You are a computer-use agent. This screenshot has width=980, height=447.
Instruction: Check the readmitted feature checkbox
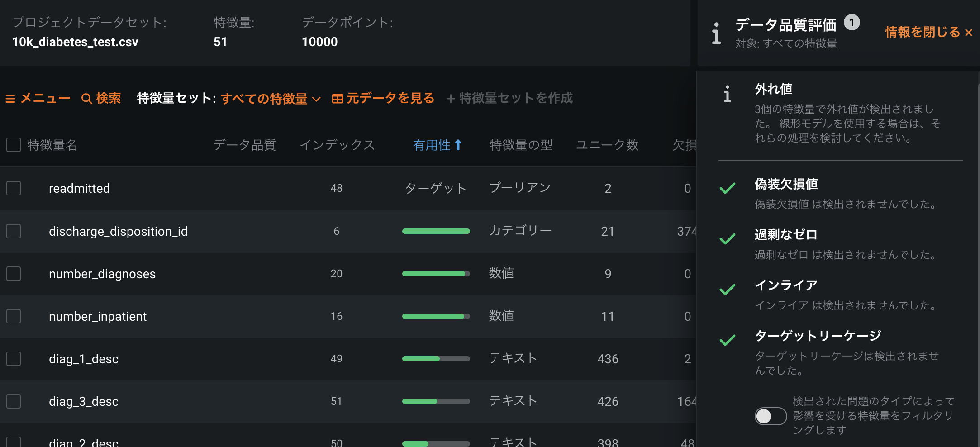pos(14,188)
